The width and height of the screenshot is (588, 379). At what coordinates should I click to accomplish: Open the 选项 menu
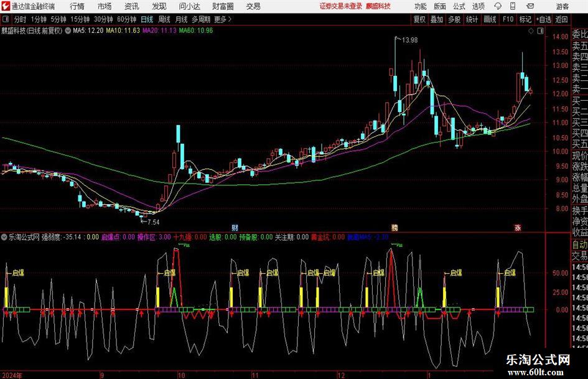coord(478,6)
